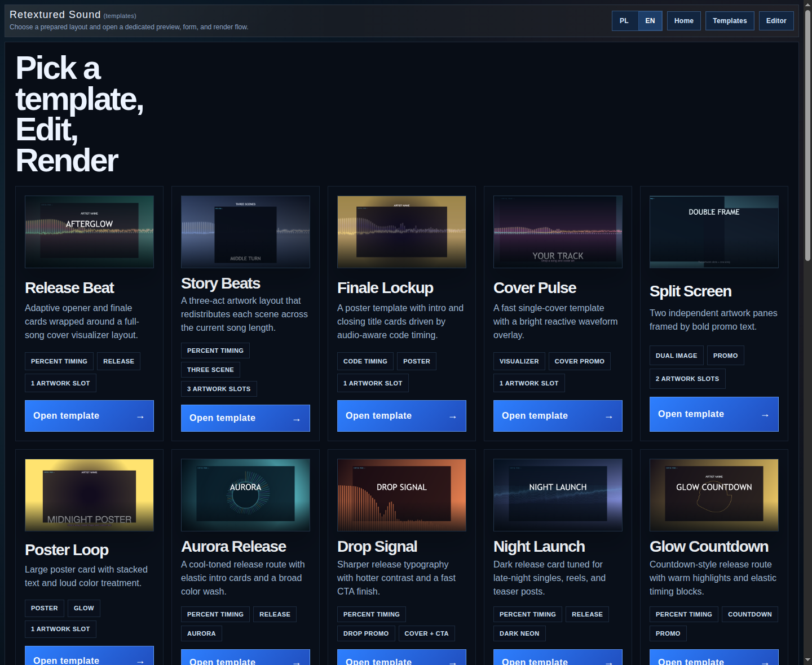Click the Night Launch card title

pyautogui.click(x=539, y=547)
